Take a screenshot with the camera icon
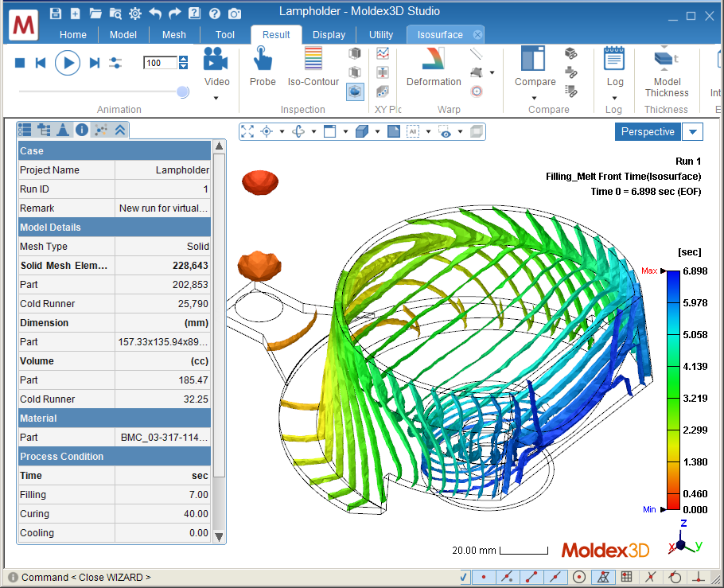 click(x=235, y=14)
